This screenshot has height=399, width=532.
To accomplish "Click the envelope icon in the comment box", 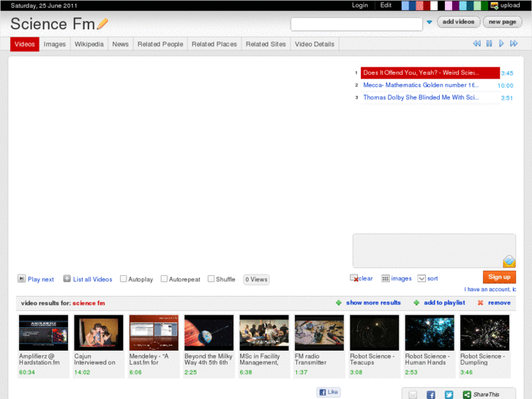I will (509, 261).
